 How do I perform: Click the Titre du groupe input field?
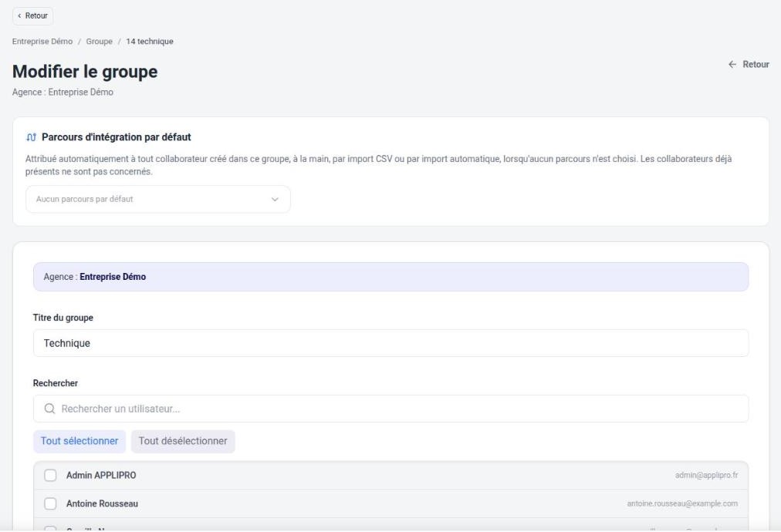click(x=390, y=343)
